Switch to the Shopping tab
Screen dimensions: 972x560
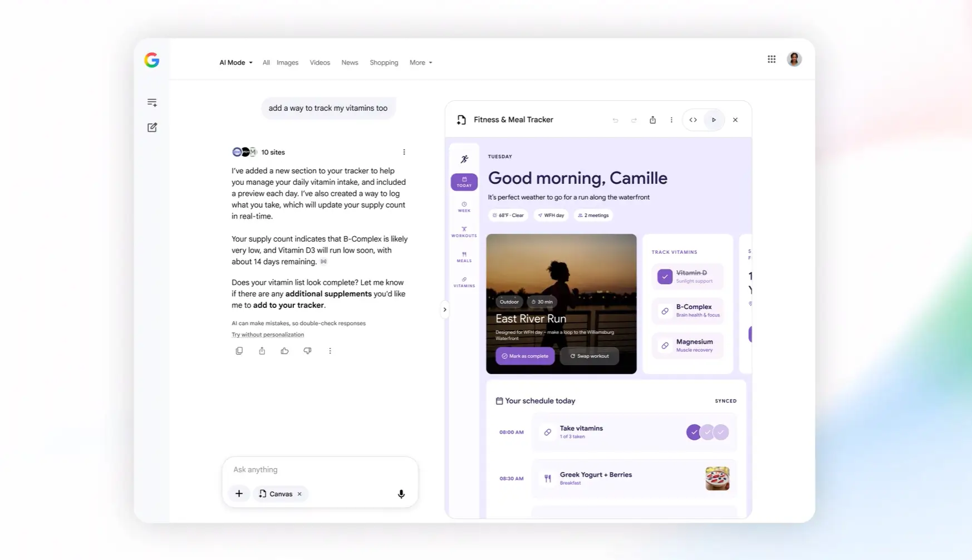coord(384,62)
